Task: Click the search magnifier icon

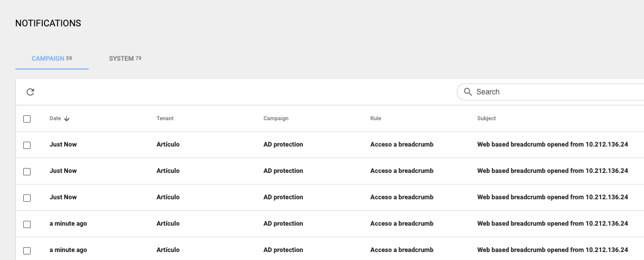Action: point(468,92)
